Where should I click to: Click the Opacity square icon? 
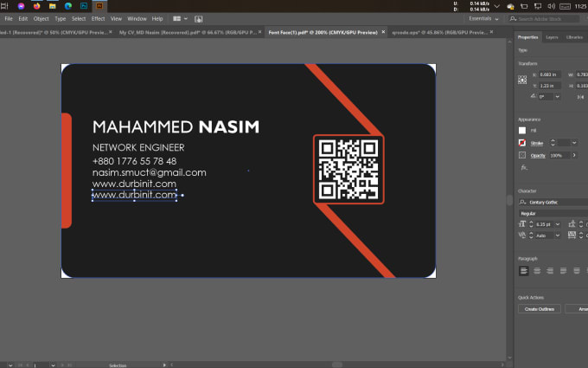(522, 155)
